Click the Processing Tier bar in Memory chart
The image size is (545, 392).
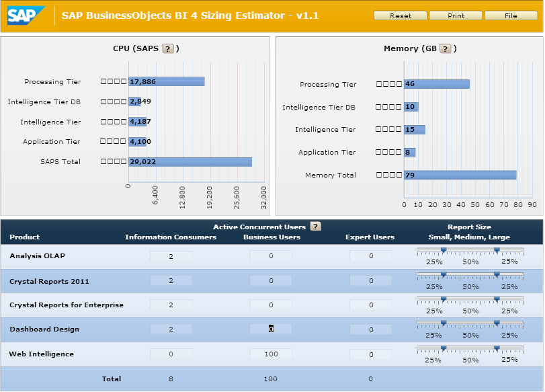point(436,84)
